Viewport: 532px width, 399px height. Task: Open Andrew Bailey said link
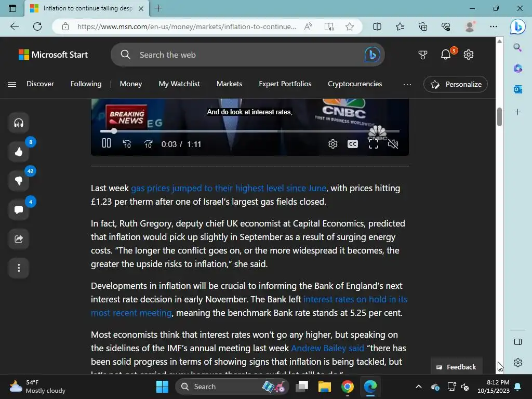327,348
